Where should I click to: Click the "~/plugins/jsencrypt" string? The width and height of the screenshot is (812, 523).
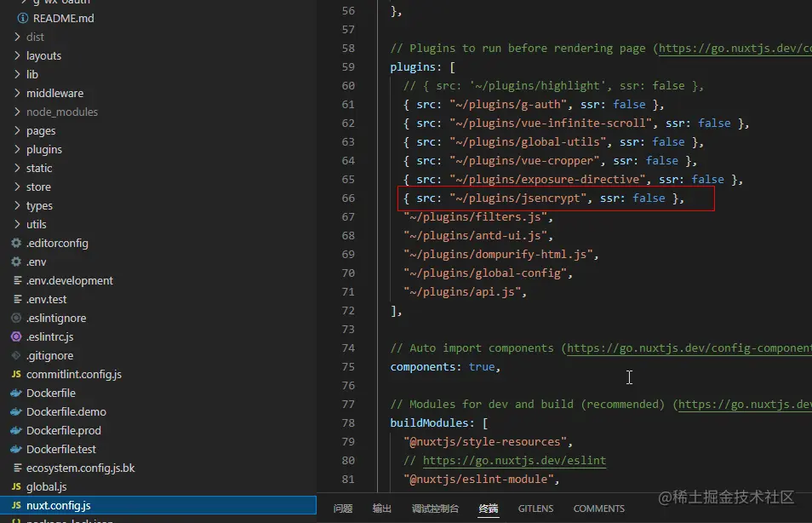(x=518, y=198)
